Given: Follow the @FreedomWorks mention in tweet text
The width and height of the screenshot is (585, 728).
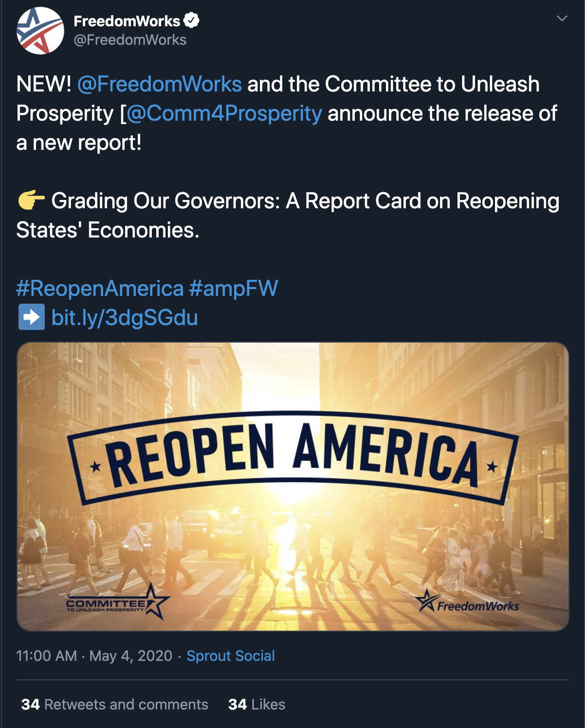Looking at the screenshot, I should (x=159, y=84).
